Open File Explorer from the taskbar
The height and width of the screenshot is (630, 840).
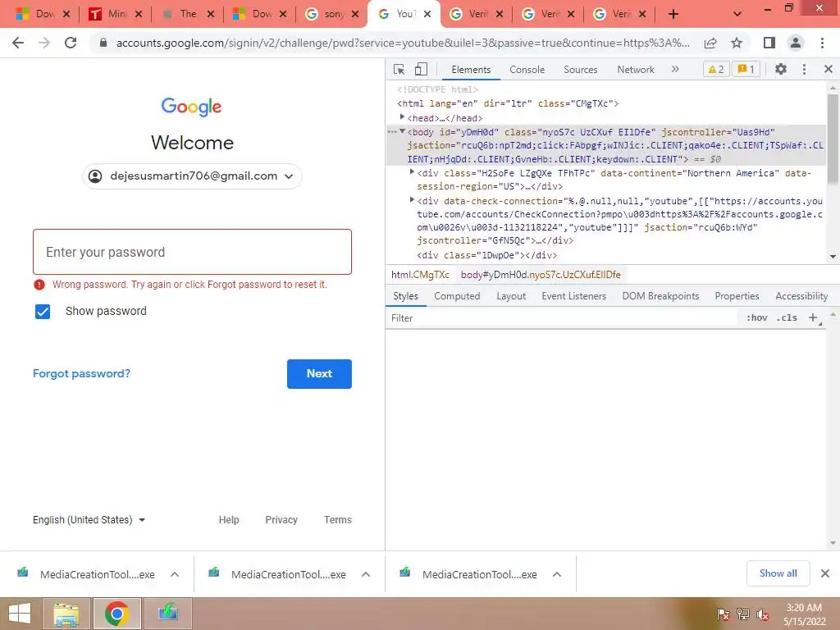click(66, 614)
